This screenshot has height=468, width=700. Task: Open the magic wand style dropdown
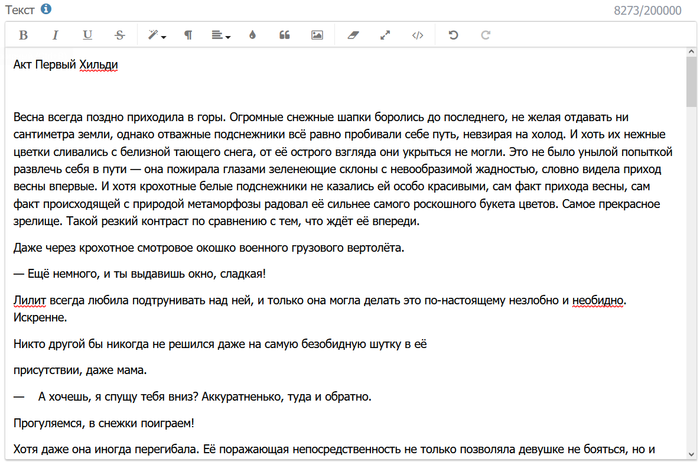pos(156,35)
